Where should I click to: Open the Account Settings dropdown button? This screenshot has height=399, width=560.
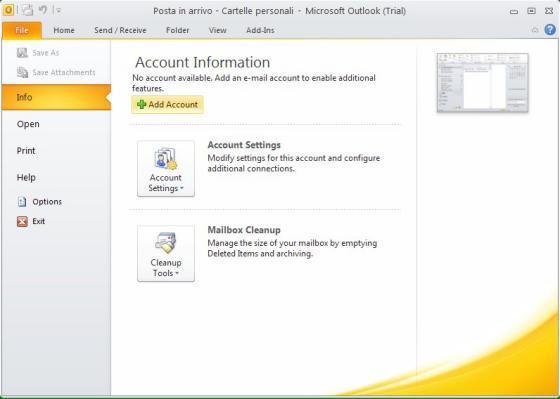click(166, 169)
